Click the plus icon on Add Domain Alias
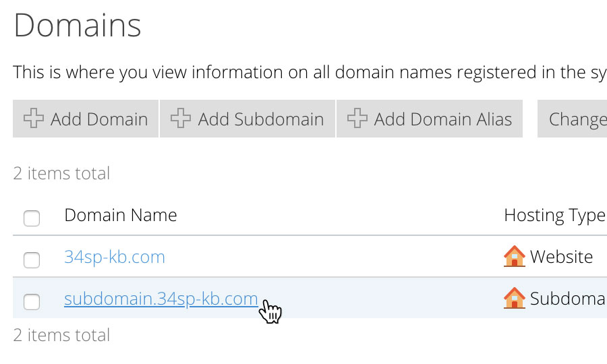This screenshot has height=364, width=607. [357, 118]
